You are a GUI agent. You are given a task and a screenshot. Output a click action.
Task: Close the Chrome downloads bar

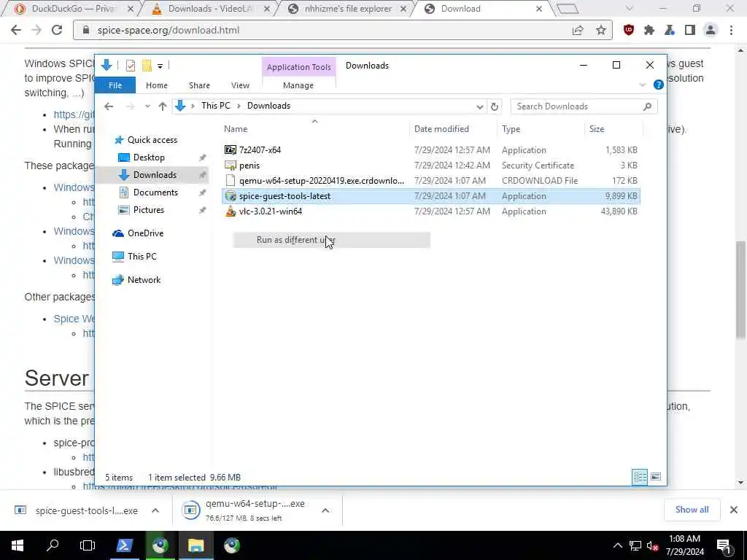click(734, 510)
